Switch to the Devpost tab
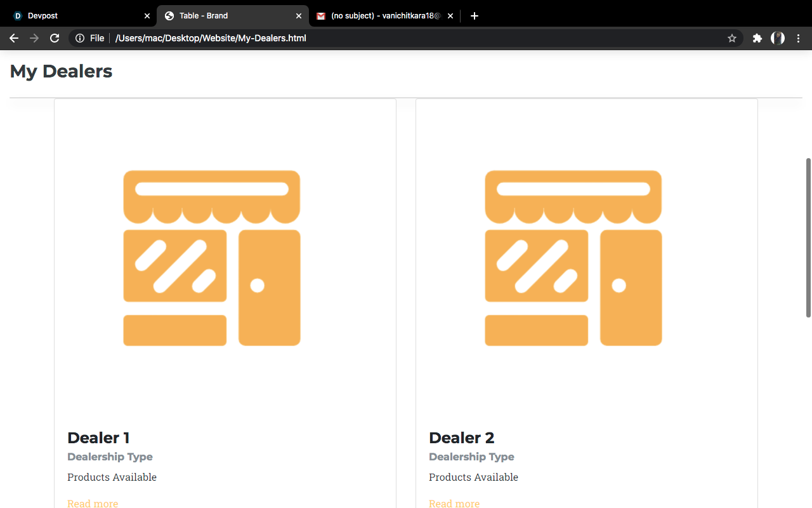 click(70, 15)
